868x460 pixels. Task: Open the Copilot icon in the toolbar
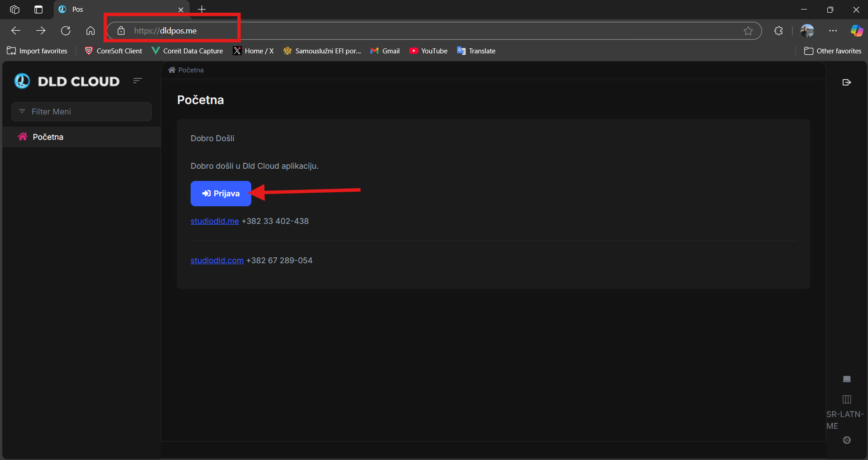coord(857,31)
